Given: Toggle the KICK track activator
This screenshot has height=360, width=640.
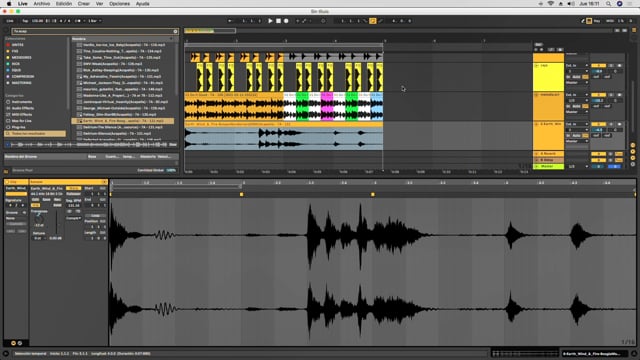Looking at the screenshot, I should 598,66.
